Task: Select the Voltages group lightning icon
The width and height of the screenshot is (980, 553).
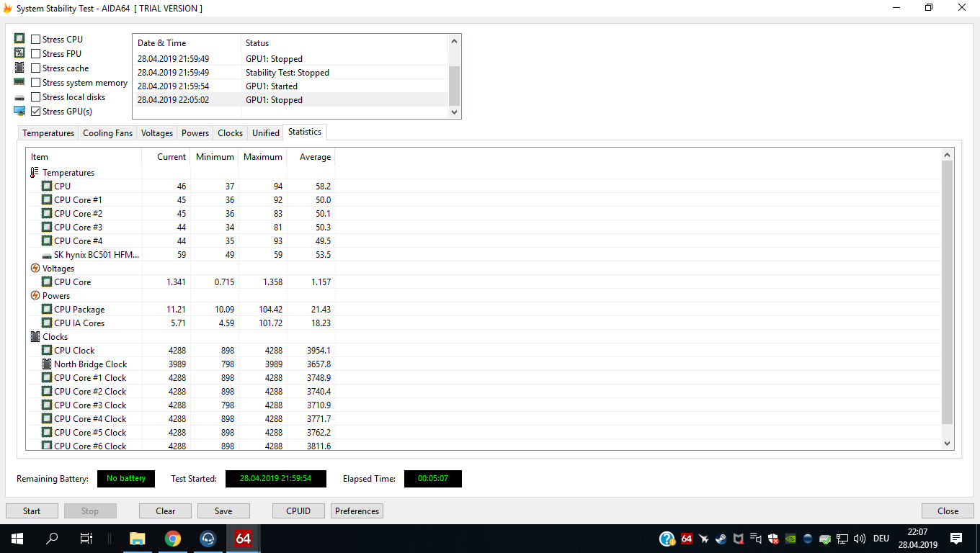Action: [x=35, y=269]
